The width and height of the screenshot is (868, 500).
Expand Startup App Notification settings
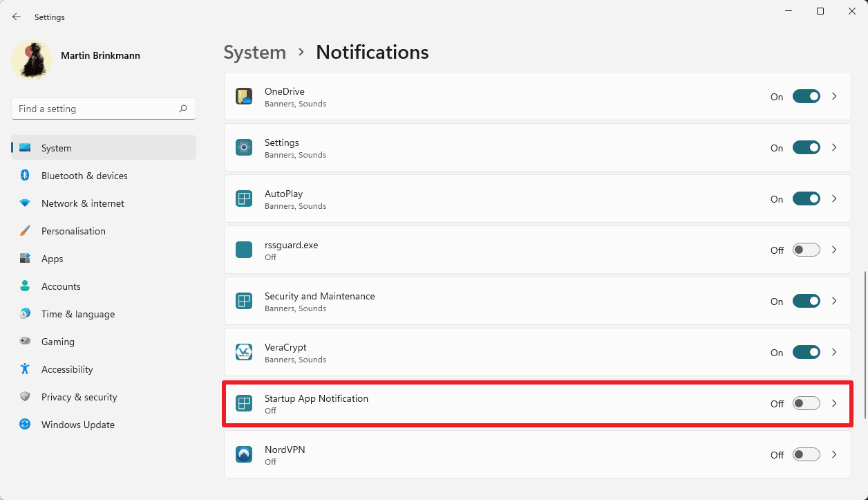(834, 403)
